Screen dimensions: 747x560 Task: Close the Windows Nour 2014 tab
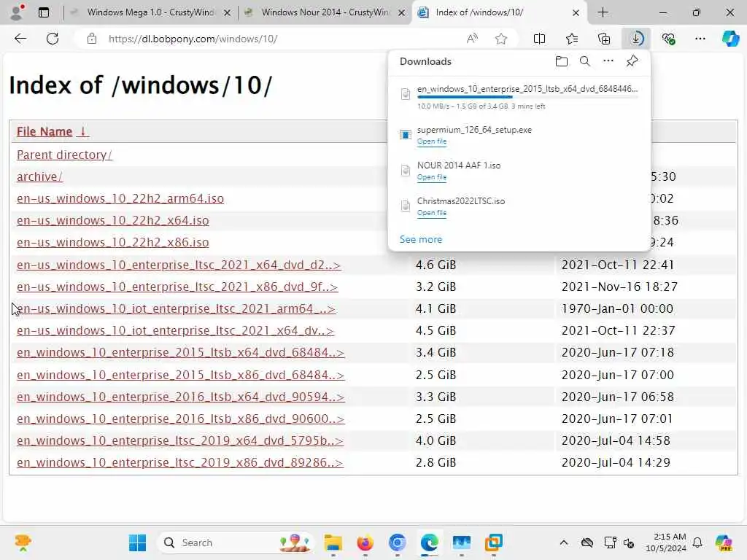tap(402, 13)
